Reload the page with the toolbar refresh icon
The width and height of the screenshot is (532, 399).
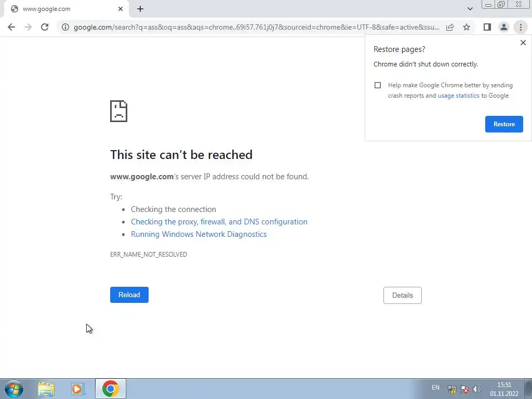[45, 27]
